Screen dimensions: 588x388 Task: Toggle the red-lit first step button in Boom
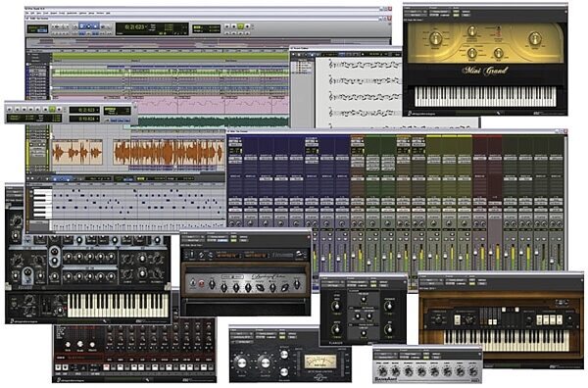pyautogui.click(x=106, y=367)
